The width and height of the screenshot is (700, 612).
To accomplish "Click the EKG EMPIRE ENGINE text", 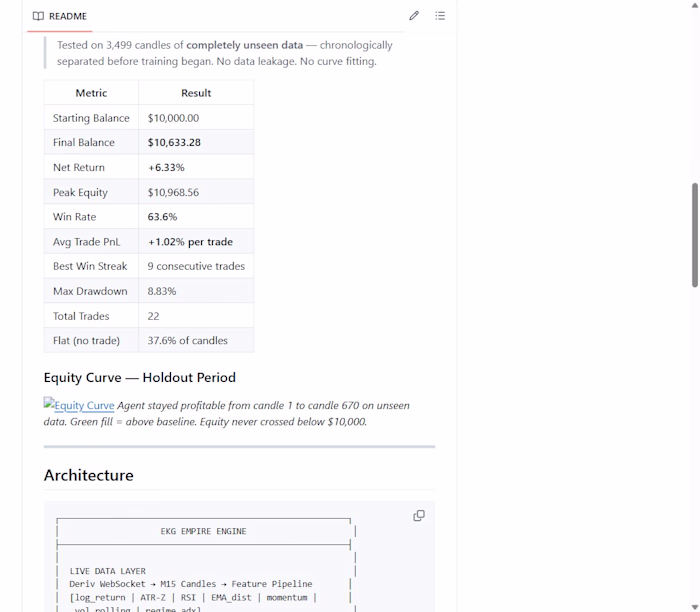I will (x=204, y=531).
